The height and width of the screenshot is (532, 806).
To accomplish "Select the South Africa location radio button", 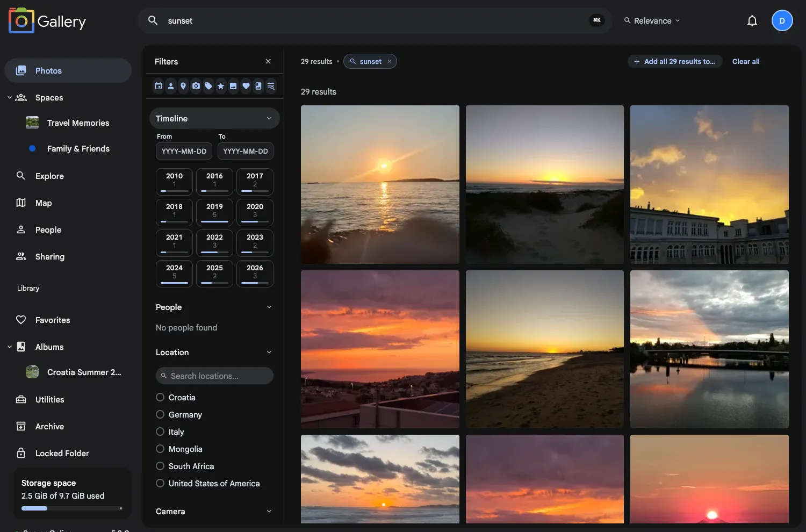I will click(160, 466).
